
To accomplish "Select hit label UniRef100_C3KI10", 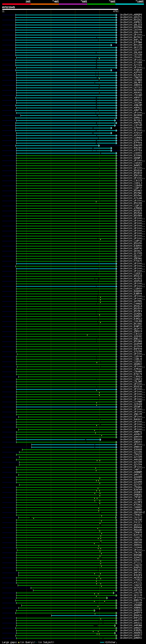I will pyautogui.click(x=131, y=334).
